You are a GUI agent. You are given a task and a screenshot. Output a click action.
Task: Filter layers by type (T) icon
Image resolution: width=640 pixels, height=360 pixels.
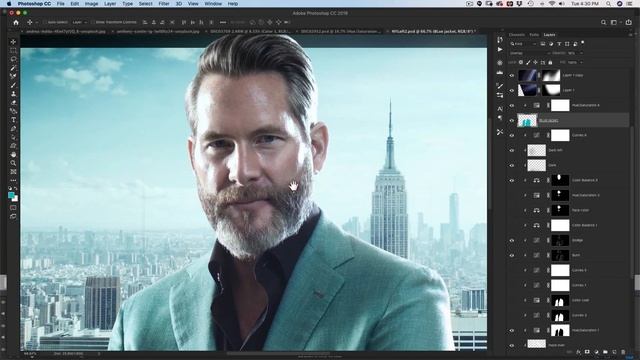point(559,44)
